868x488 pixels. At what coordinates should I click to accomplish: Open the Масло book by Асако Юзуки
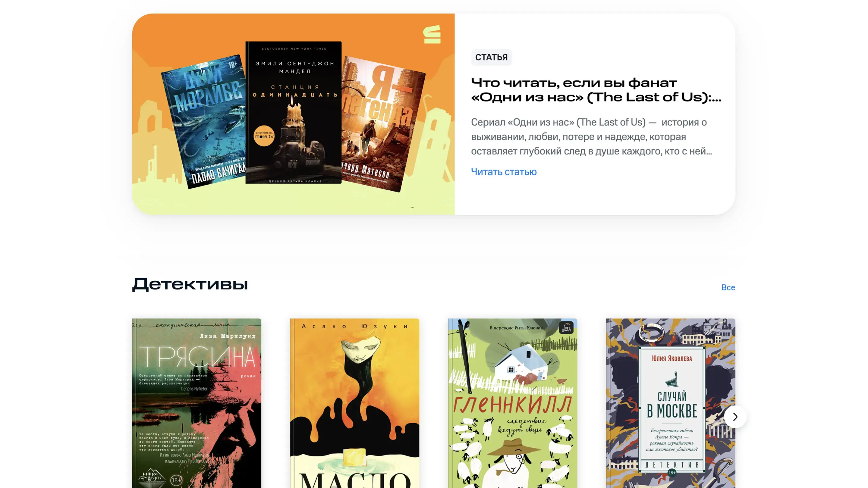point(354,403)
